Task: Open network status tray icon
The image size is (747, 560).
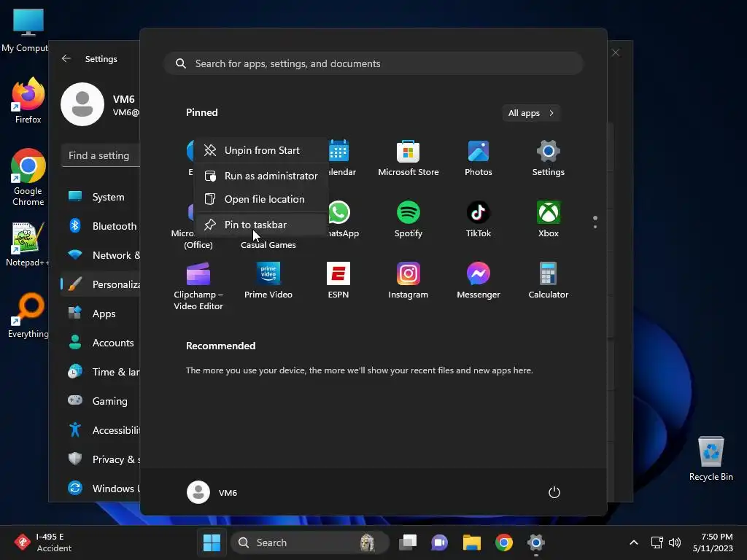Action: click(657, 542)
